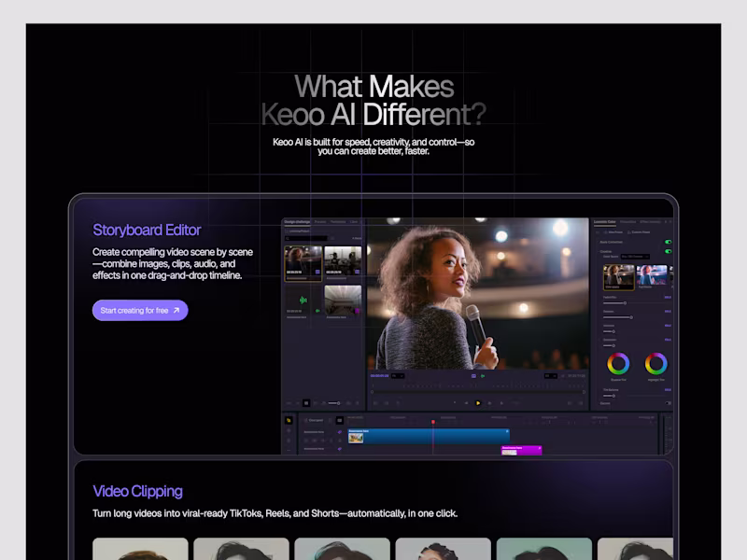747x560 pixels.
Task: Select the green audio waveform clip
Action: [x=303, y=300]
